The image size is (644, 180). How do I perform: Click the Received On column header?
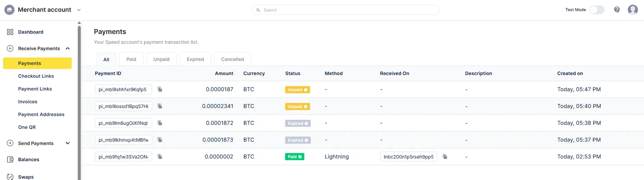pos(395,73)
